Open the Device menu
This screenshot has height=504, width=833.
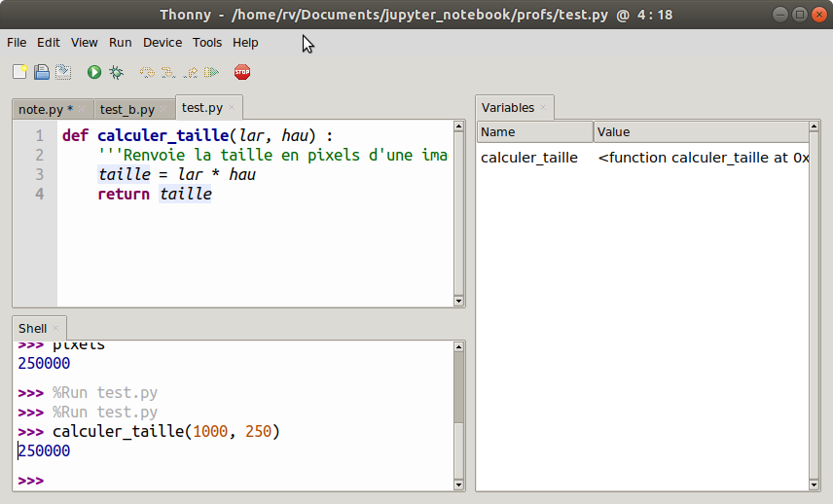(163, 43)
